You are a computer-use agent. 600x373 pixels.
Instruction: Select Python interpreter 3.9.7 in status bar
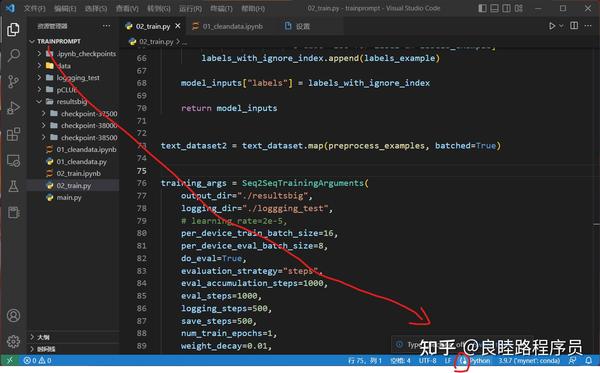[529, 360]
